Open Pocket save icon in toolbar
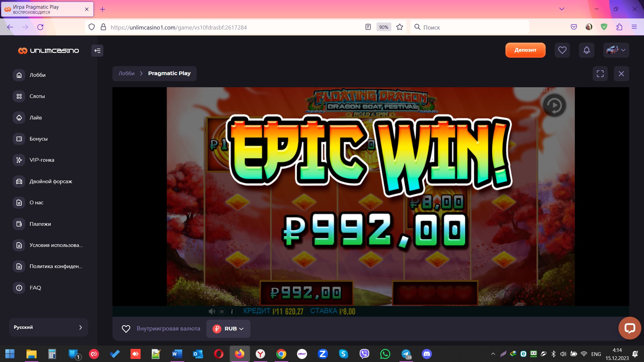The height and width of the screenshot is (362, 644). pyautogui.click(x=574, y=27)
